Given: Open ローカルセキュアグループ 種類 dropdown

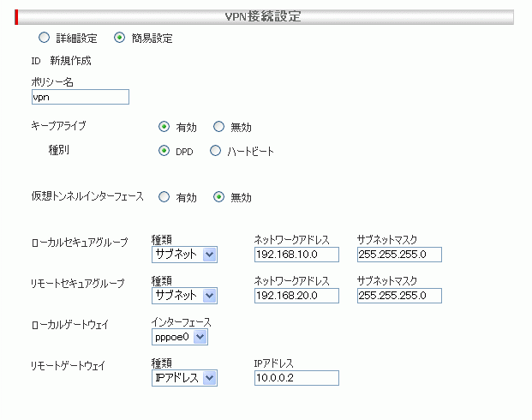Looking at the screenshot, I should 184,255.
